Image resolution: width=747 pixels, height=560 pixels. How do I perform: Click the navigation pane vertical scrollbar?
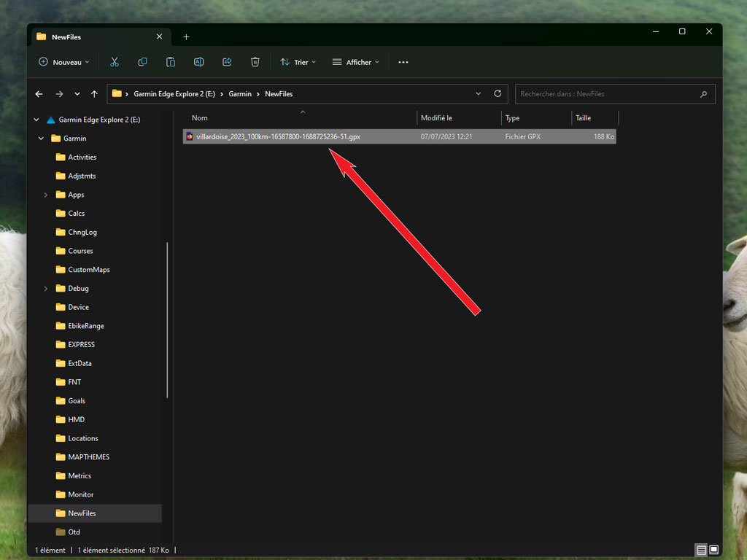[168, 319]
